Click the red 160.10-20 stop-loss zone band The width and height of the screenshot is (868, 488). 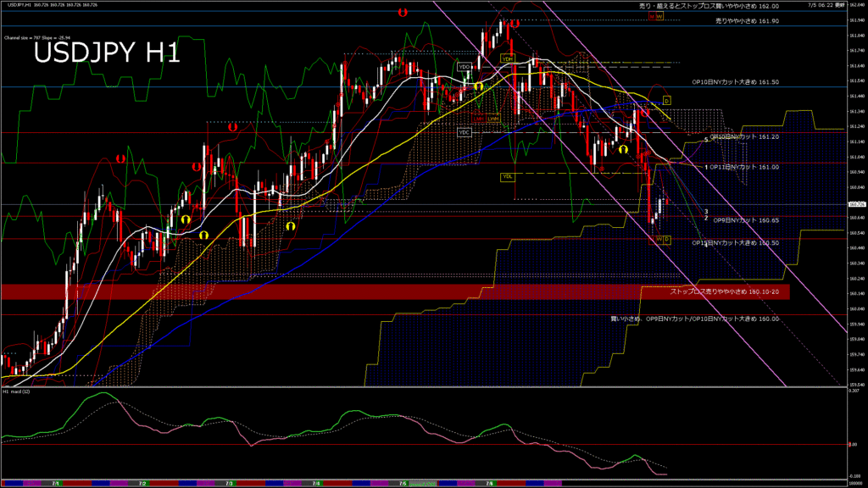click(339, 291)
